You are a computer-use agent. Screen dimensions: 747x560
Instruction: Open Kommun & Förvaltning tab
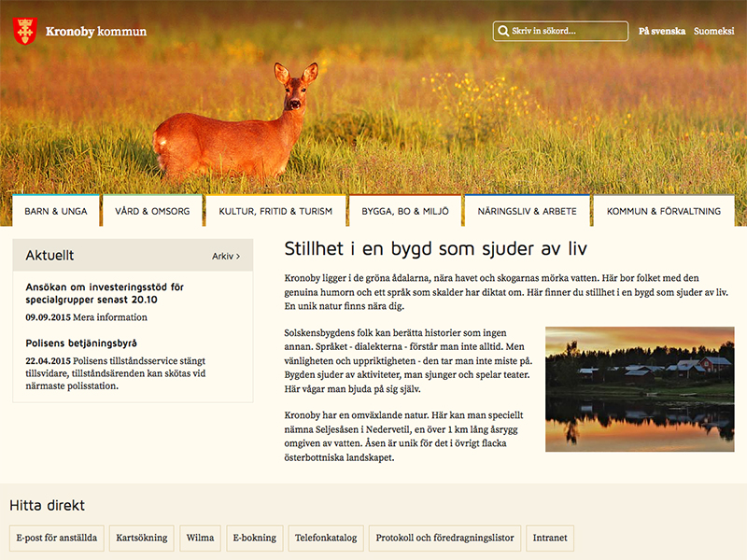[x=664, y=211]
